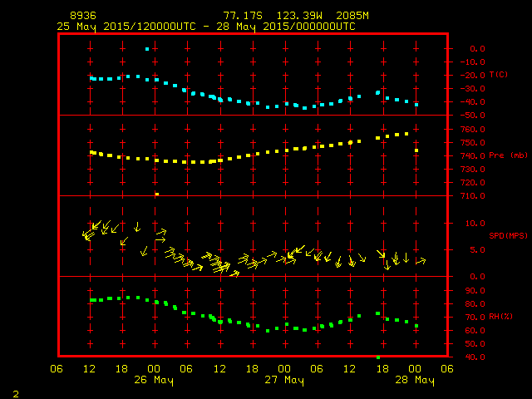This screenshot has height=399, width=532.
Task: Select the "40.0" humidity tick value
Action: [x=475, y=357]
